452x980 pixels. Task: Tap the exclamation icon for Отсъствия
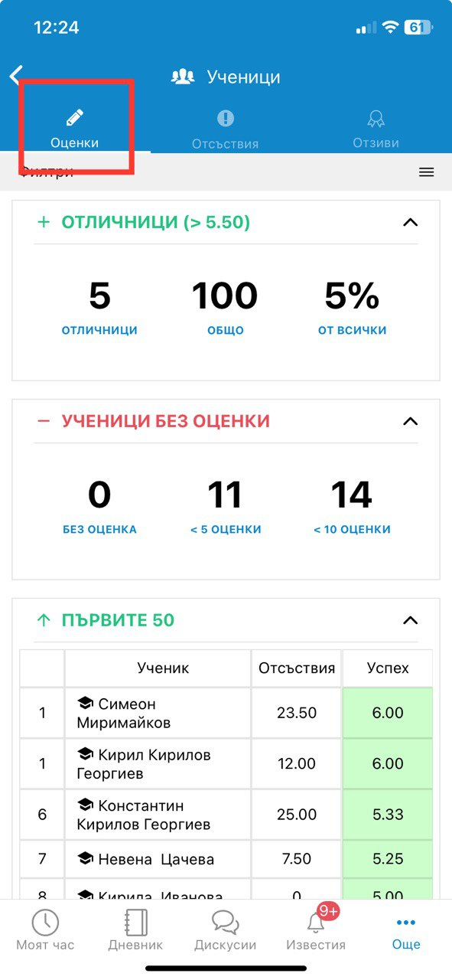[x=225, y=118]
